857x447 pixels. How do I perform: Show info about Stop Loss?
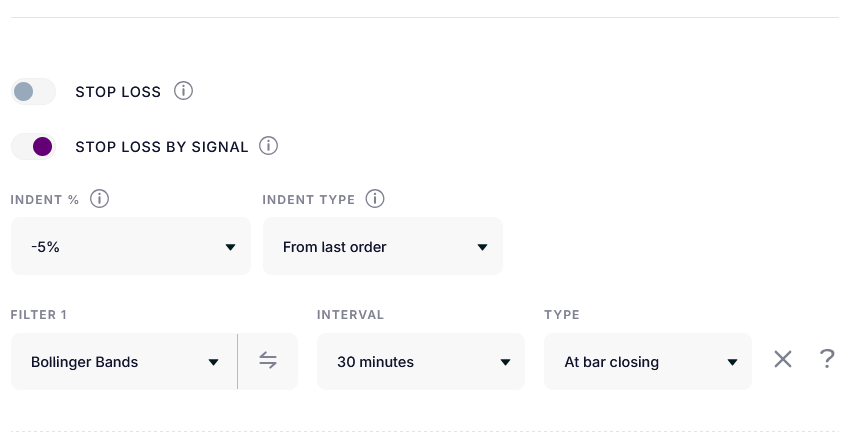pyautogui.click(x=183, y=91)
